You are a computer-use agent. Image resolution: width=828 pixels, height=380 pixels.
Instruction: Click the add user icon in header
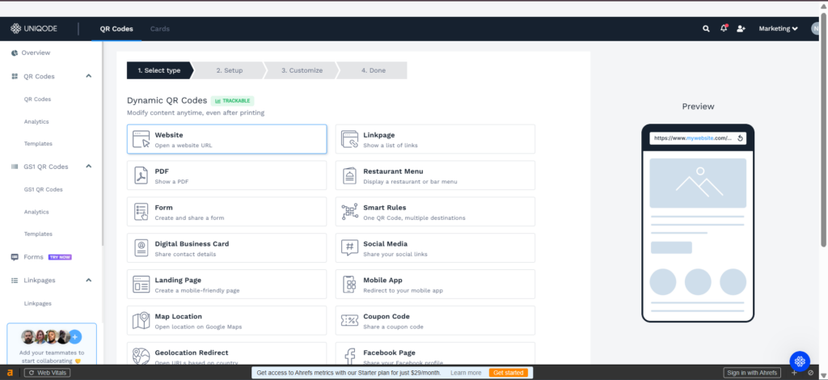click(x=741, y=29)
